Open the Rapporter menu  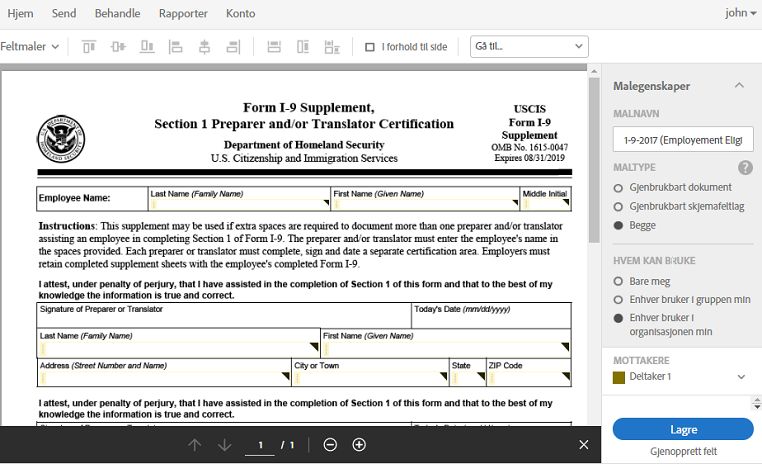point(183,13)
